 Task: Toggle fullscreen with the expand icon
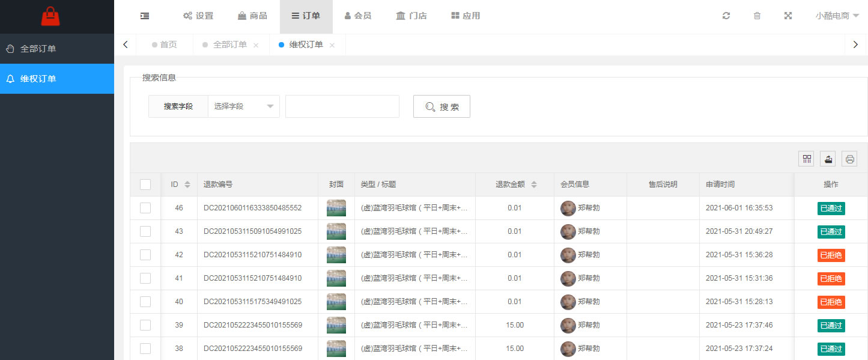tap(788, 16)
